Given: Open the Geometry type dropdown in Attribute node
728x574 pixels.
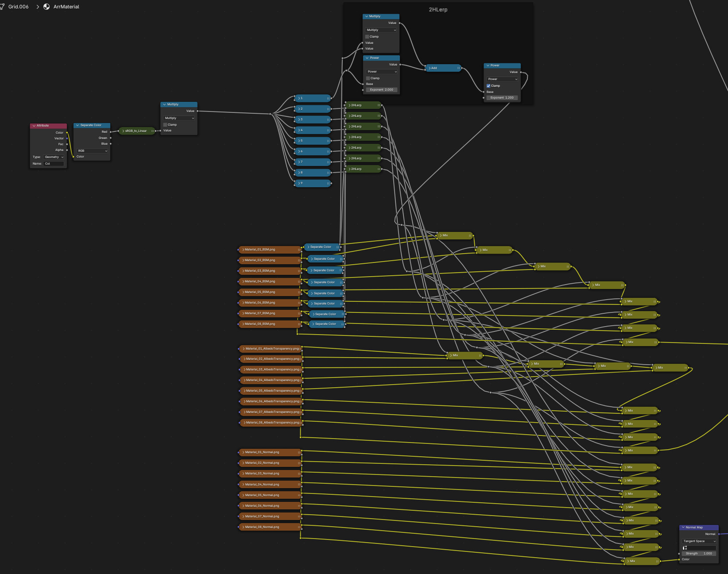Looking at the screenshot, I should [x=54, y=157].
